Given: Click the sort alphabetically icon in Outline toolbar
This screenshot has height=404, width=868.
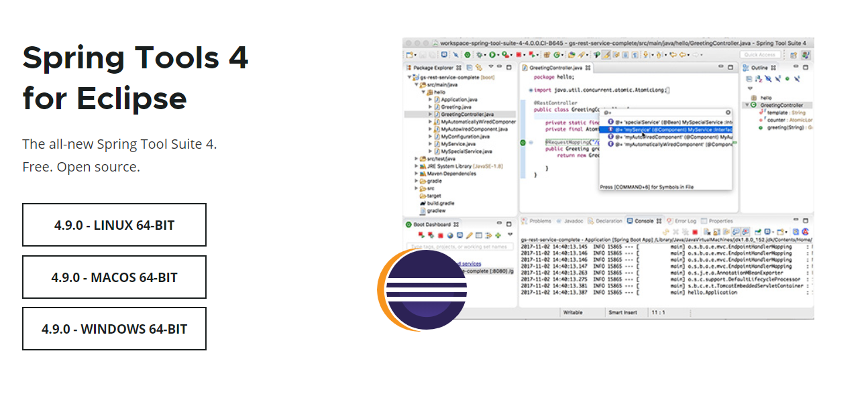Looking at the screenshot, I should point(759,78).
